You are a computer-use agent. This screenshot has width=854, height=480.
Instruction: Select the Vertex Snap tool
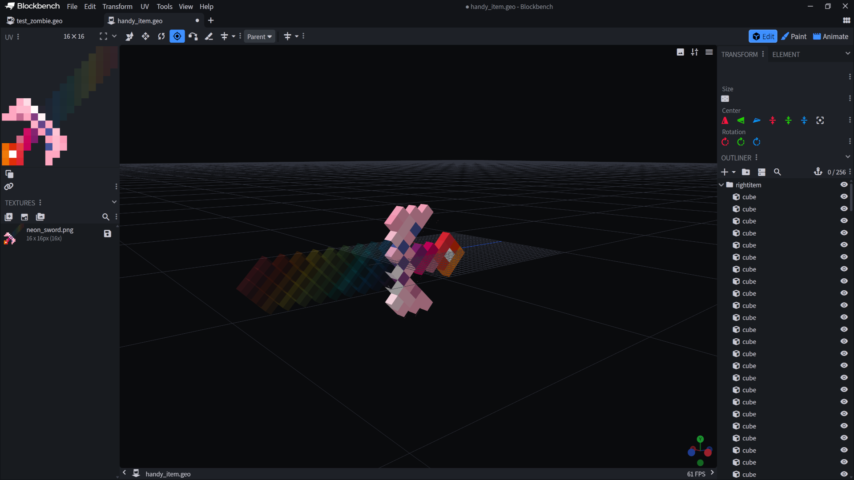click(x=193, y=37)
